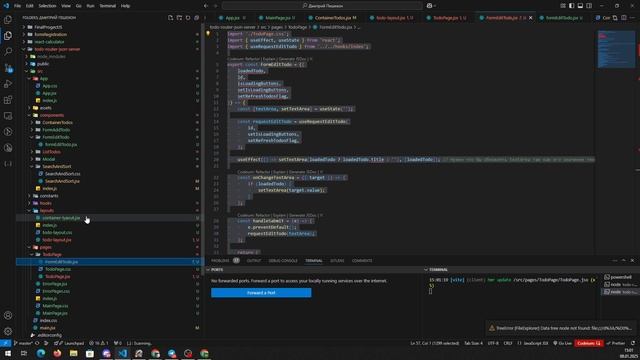Click the master git branch indicator
Screen dimensions: 640x360
23,343
